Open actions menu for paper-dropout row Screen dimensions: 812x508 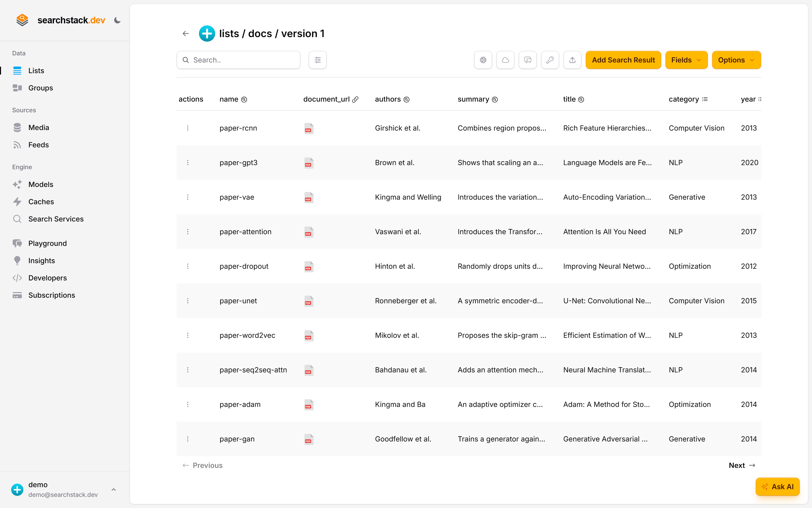(188, 266)
